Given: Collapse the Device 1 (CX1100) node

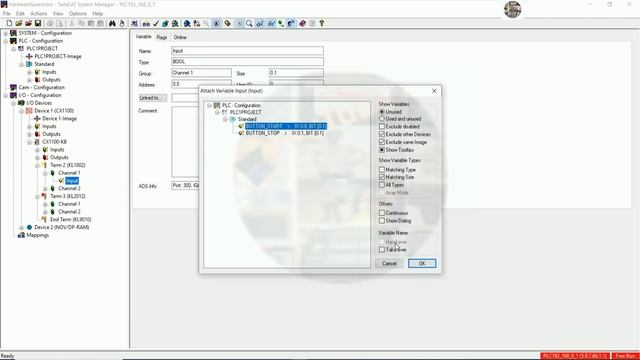Looking at the screenshot, I should point(21,111).
